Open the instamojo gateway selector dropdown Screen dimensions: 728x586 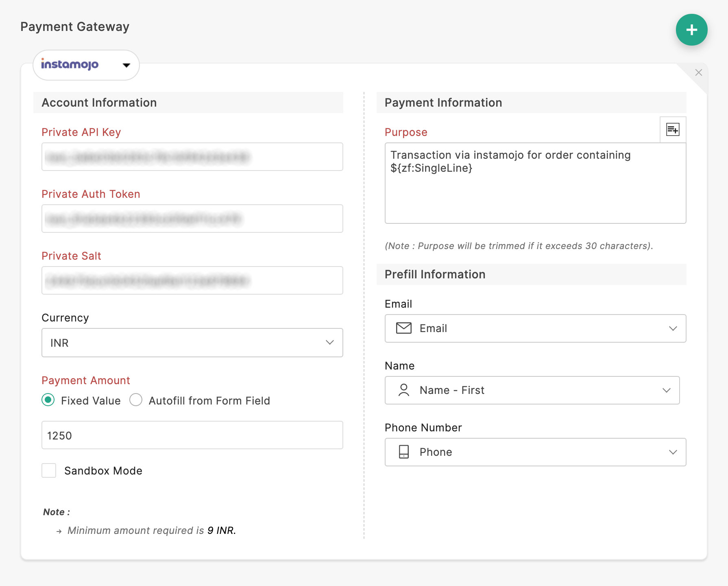(x=86, y=65)
